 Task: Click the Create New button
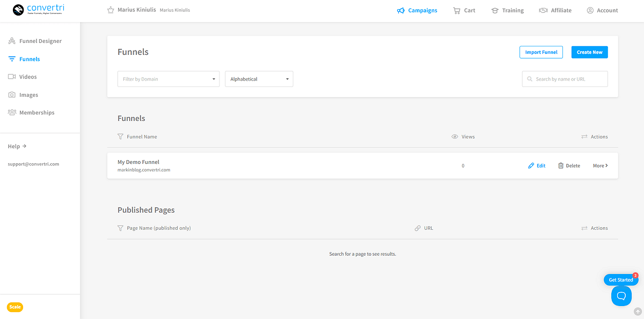click(590, 52)
